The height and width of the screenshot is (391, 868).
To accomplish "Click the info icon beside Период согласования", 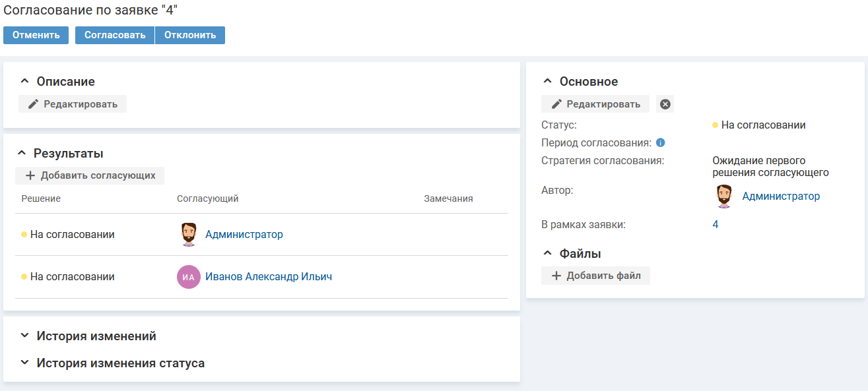I will 660,142.
